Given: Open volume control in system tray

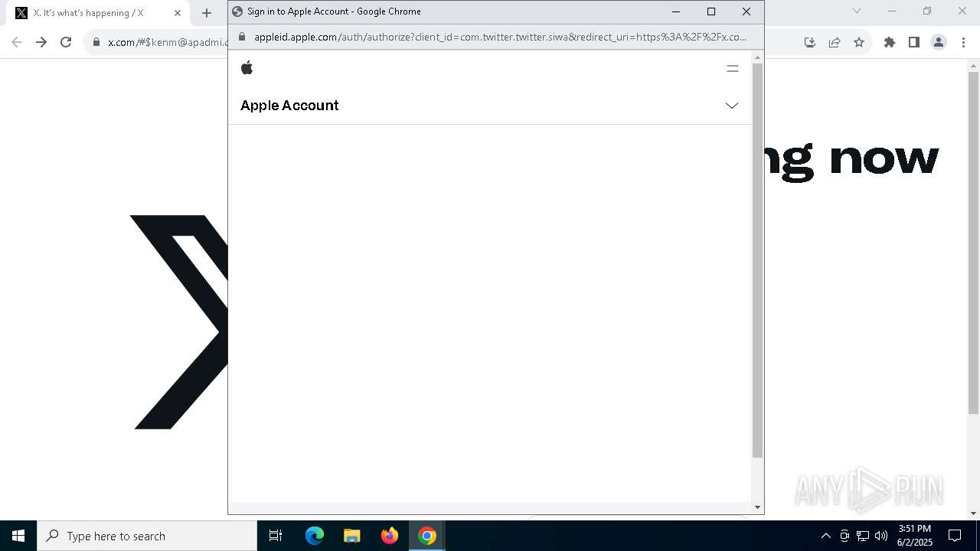Looking at the screenshot, I should click(881, 536).
